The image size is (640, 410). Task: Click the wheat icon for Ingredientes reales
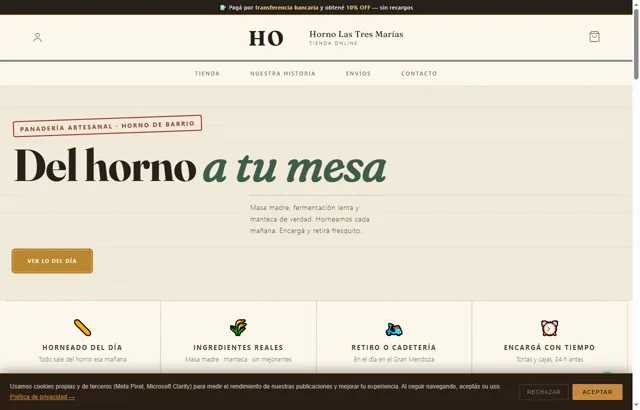click(238, 328)
